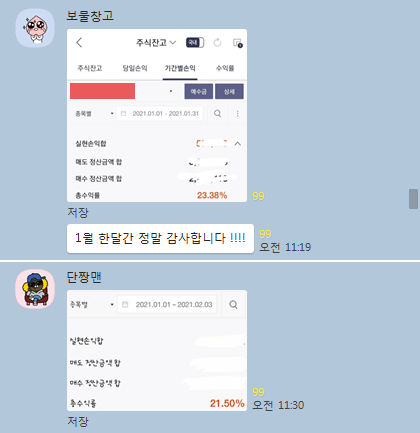Open the 종목별 dropdown in the first screenshot

[x=94, y=114]
